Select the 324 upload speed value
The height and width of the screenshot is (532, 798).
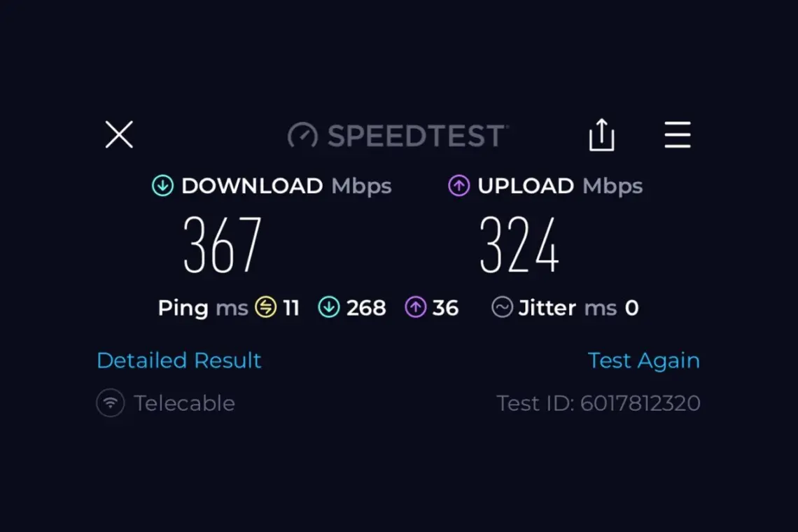tap(519, 245)
